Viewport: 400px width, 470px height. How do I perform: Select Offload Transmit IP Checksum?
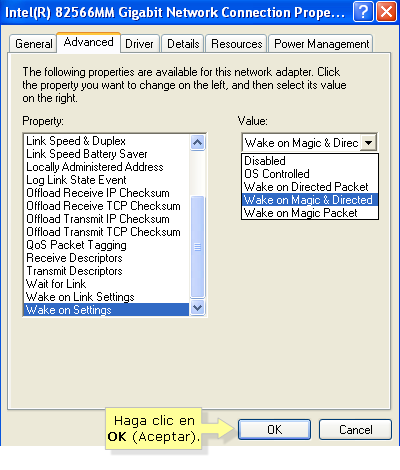(x=107, y=219)
